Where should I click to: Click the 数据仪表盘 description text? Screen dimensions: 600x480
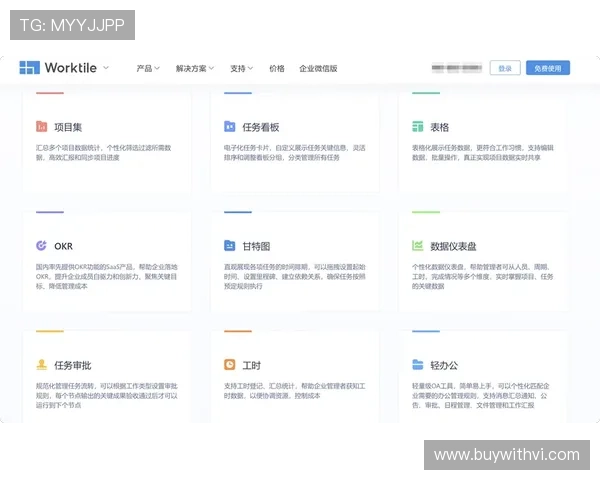pos(483,276)
